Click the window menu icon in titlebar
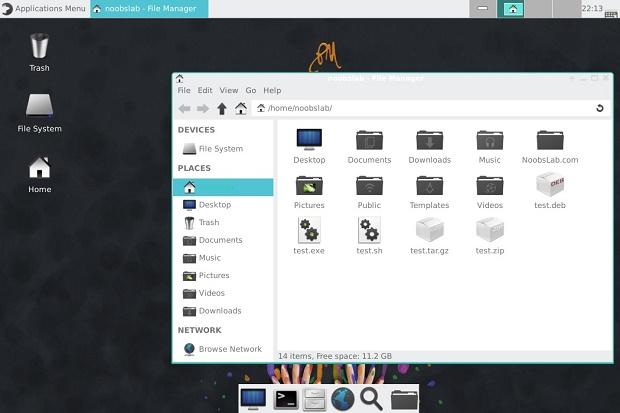This screenshot has width=620, height=413. (x=180, y=78)
